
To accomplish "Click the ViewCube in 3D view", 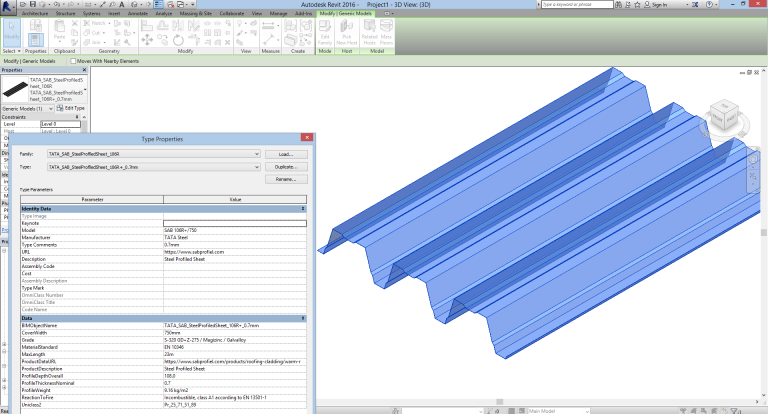I will coord(731,123).
